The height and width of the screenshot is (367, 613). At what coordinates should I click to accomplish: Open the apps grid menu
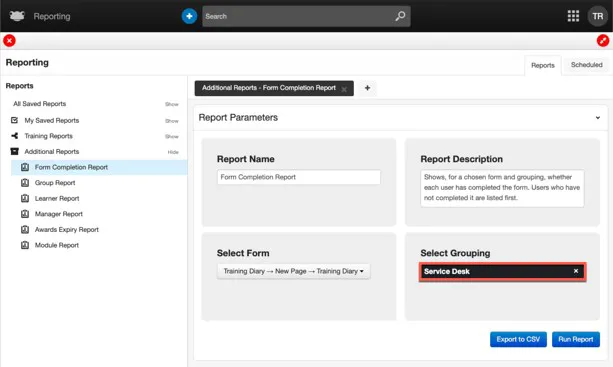pyautogui.click(x=573, y=16)
